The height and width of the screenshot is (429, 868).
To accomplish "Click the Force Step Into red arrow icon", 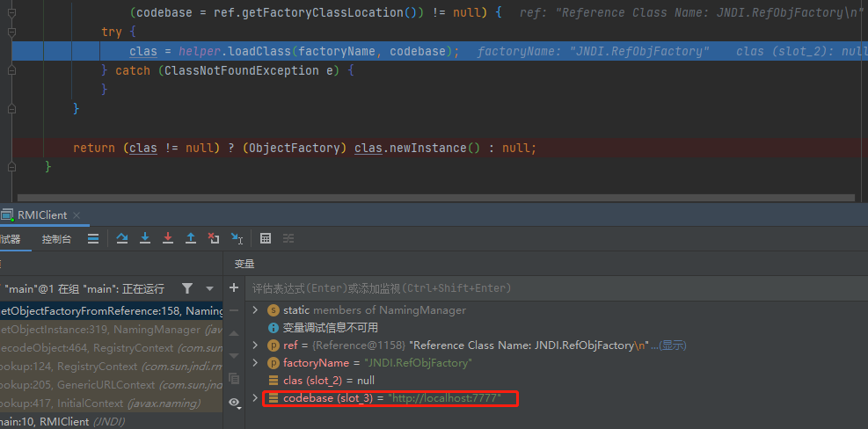I will tap(168, 238).
